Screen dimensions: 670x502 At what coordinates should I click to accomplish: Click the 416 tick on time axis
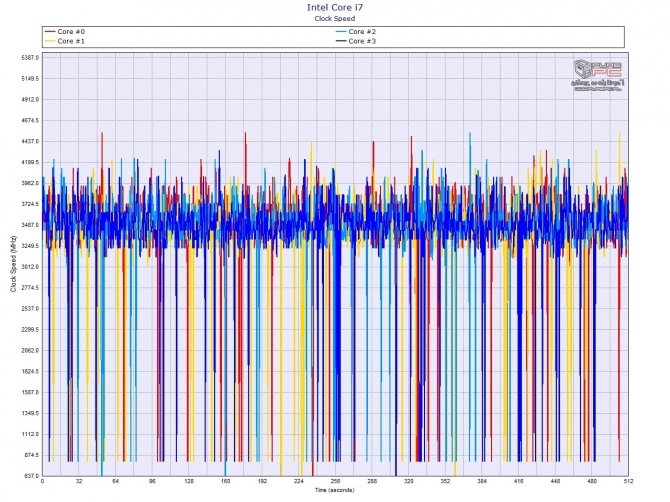[x=518, y=481]
